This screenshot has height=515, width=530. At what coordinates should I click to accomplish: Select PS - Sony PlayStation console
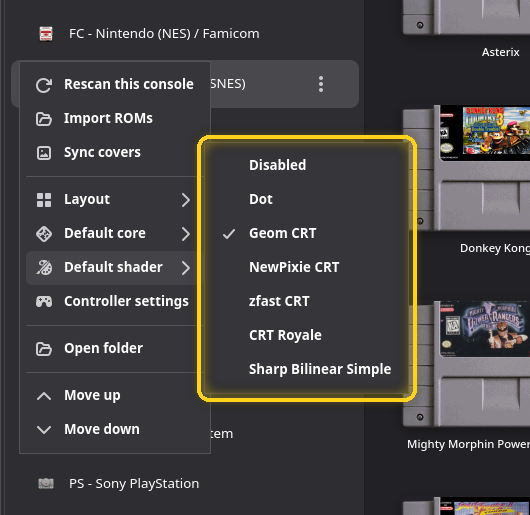click(185, 484)
